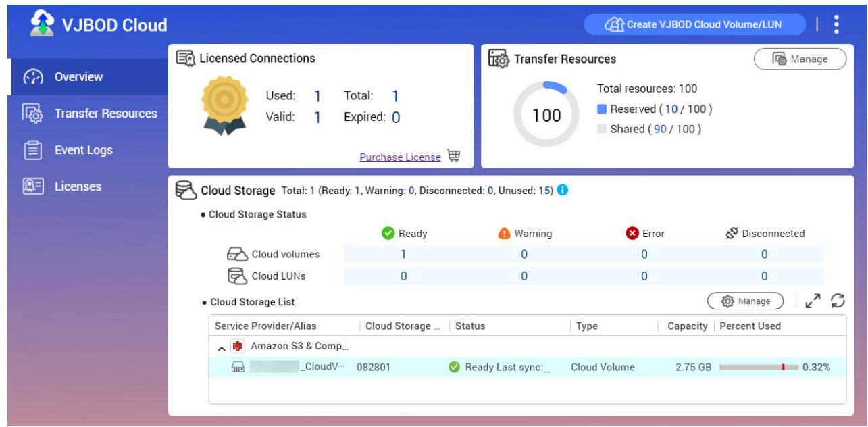Open the three-dot more options menu
The image size is (868, 427).
[837, 24]
